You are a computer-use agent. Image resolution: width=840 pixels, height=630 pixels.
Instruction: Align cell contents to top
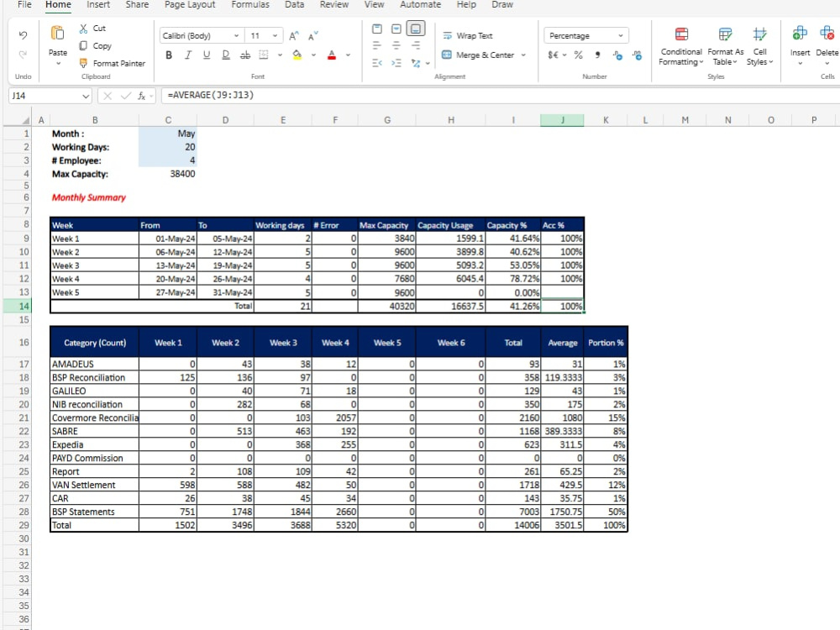pyautogui.click(x=377, y=29)
